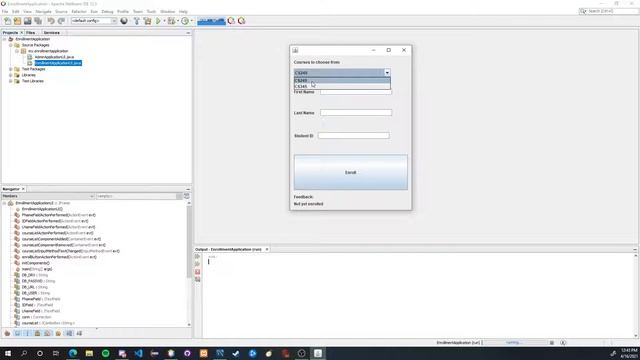Select CS240 in the dropdown list
The image size is (640, 360).
point(342,80)
